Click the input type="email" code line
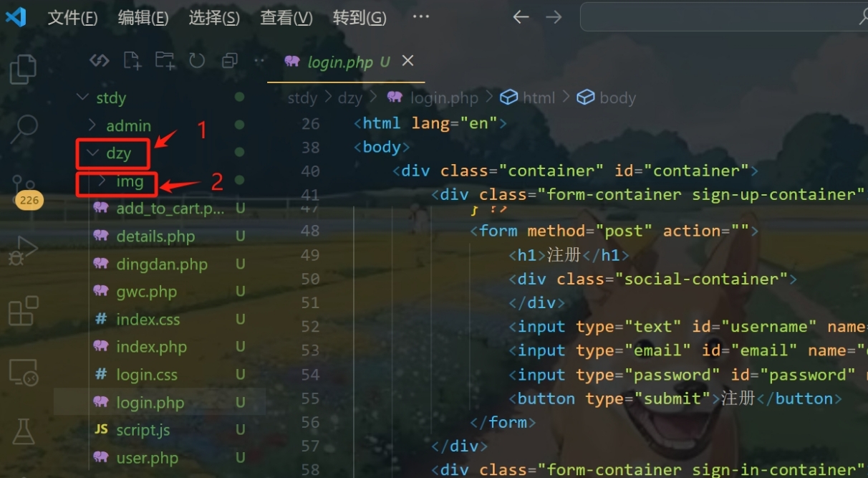 click(688, 350)
